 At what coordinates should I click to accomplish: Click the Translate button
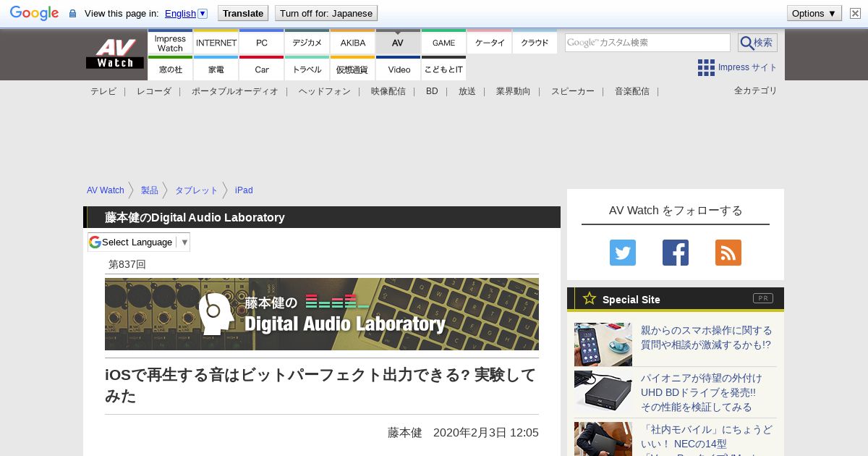click(243, 13)
